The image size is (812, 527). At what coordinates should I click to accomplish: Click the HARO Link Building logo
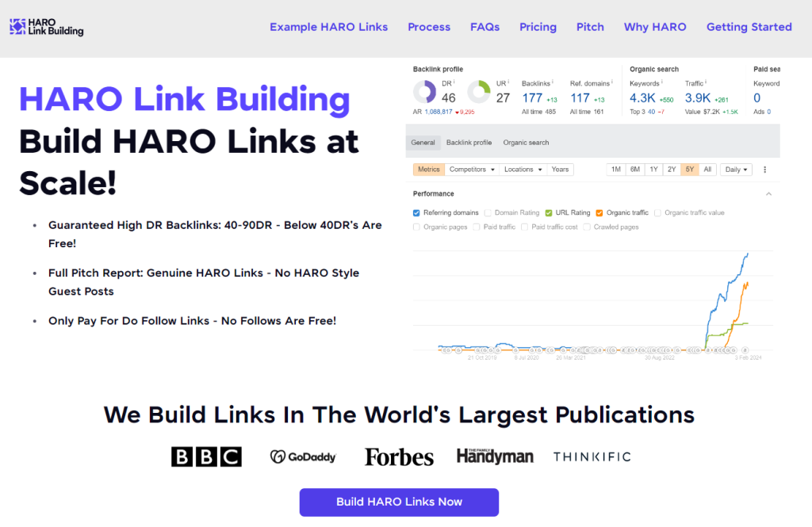[x=46, y=27]
